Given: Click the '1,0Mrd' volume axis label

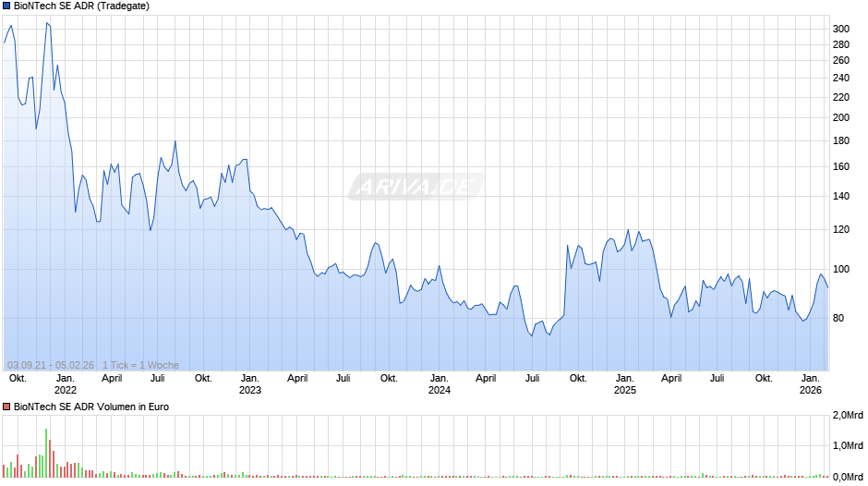Looking at the screenshot, I should pos(848,446).
